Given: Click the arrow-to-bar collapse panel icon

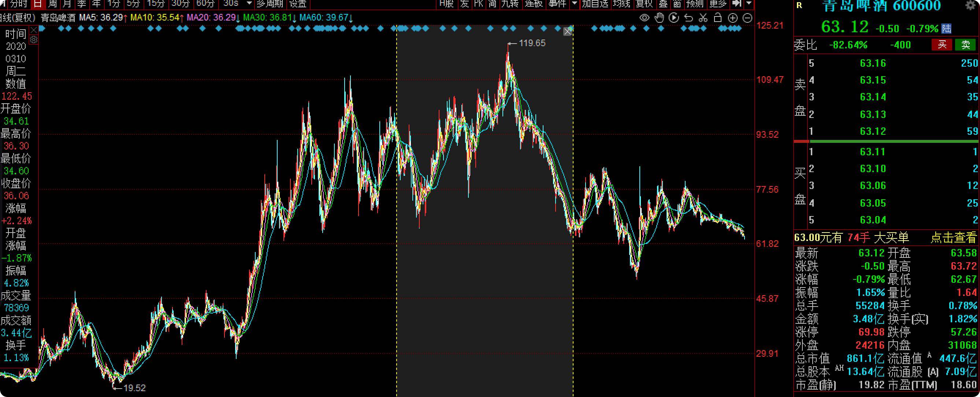Looking at the screenshot, I should pyautogui.click(x=737, y=4).
